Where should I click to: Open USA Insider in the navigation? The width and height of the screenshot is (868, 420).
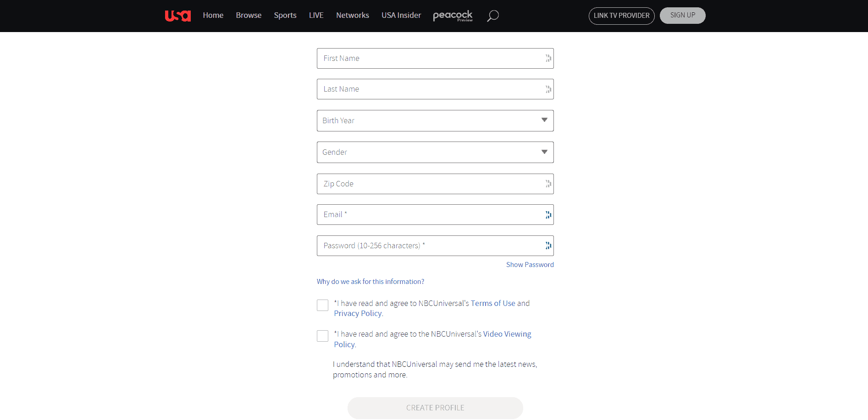pos(401,15)
